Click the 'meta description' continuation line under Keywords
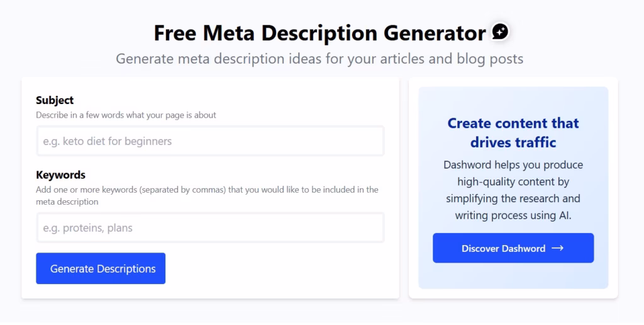 [x=67, y=202]
